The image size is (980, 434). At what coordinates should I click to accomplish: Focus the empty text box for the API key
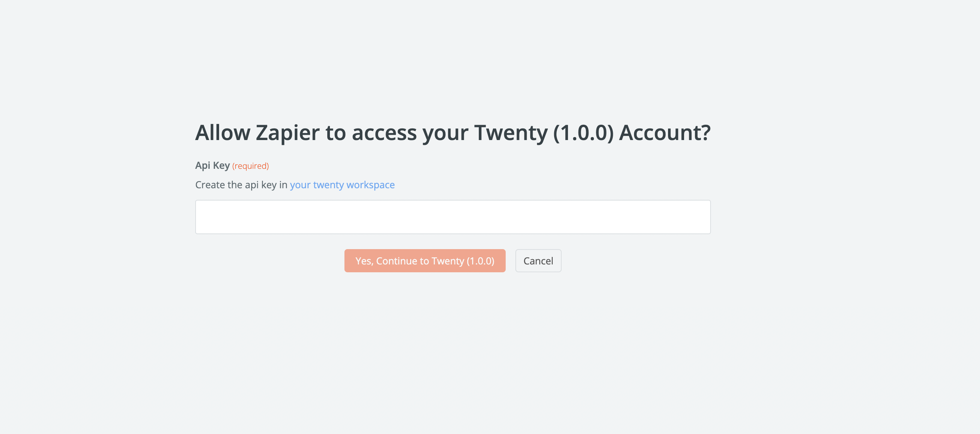tap(453, 217)
